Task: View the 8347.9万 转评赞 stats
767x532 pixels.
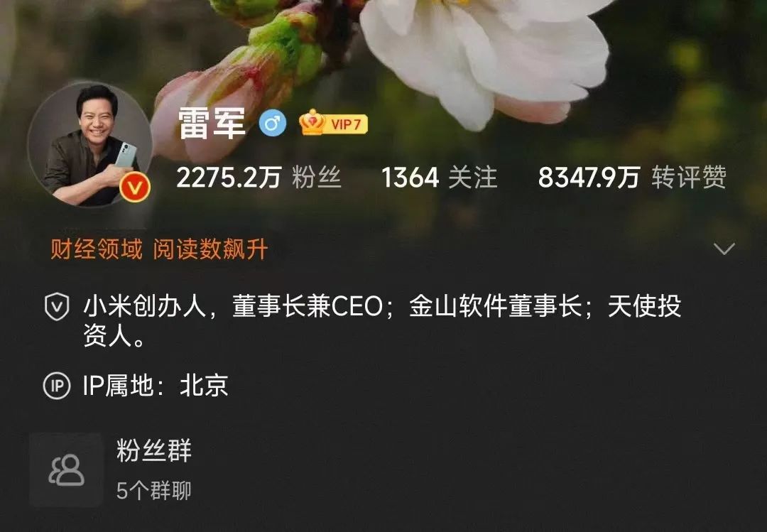Action: click(x=632, y=177)
